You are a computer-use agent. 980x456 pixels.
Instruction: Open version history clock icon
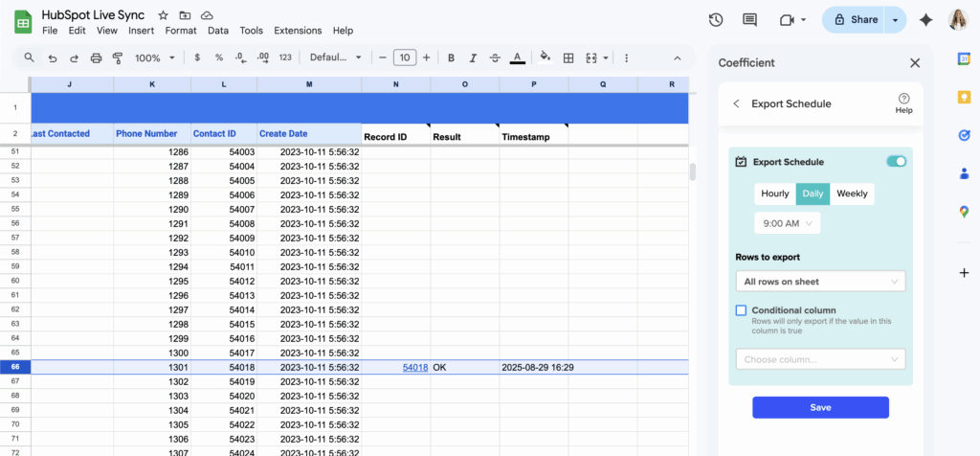pyautogui.click(x=716, y=20)
